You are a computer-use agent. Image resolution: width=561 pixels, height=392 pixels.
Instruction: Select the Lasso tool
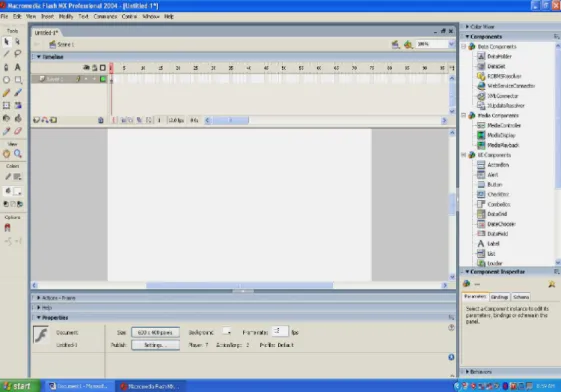[x=18, y=54]
